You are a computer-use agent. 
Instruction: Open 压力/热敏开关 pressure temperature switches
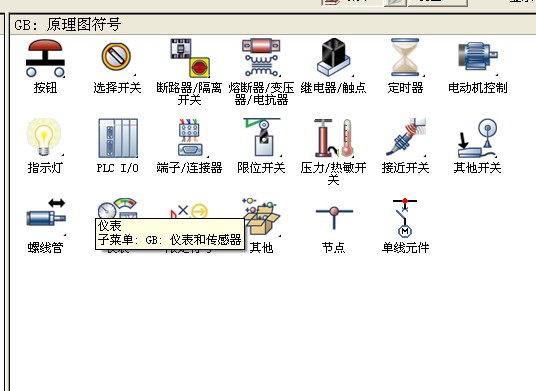pos(333,138)
